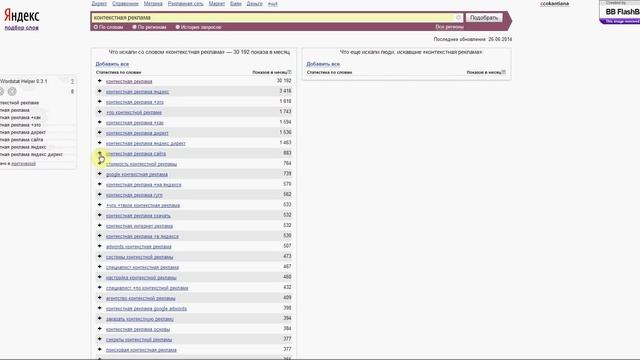
Task: Add 'настройка контекстной рекламы' via plus icon
Action: tap(100, 277)
